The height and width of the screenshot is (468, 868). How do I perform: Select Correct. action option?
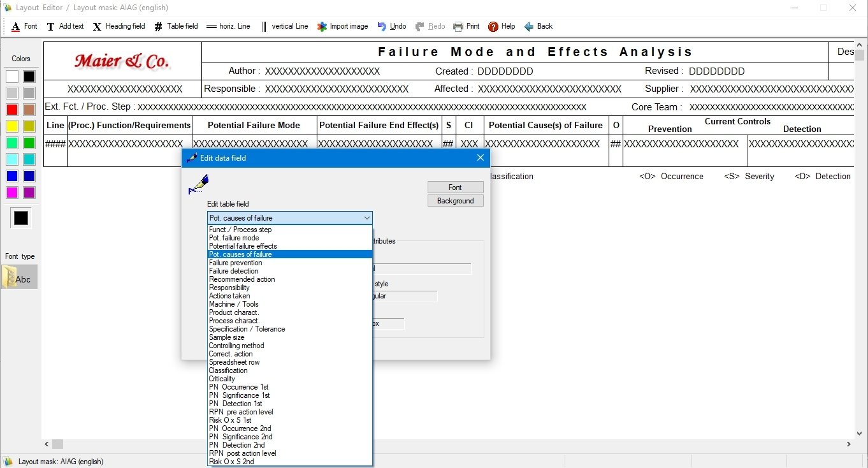click(x=290, y=354)
